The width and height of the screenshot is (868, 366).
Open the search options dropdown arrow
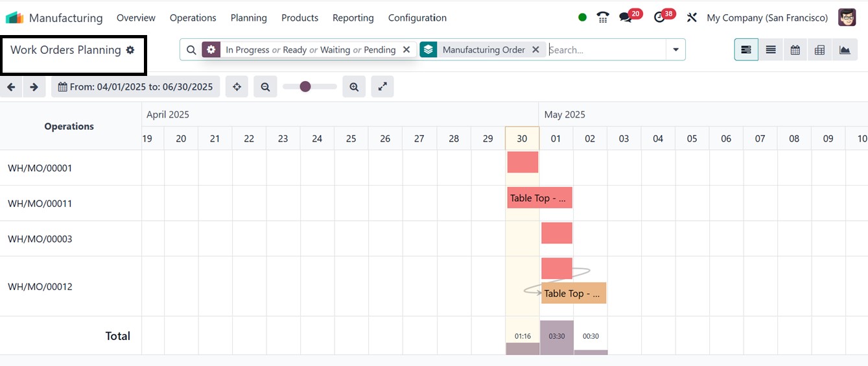(x=675, y=50)
